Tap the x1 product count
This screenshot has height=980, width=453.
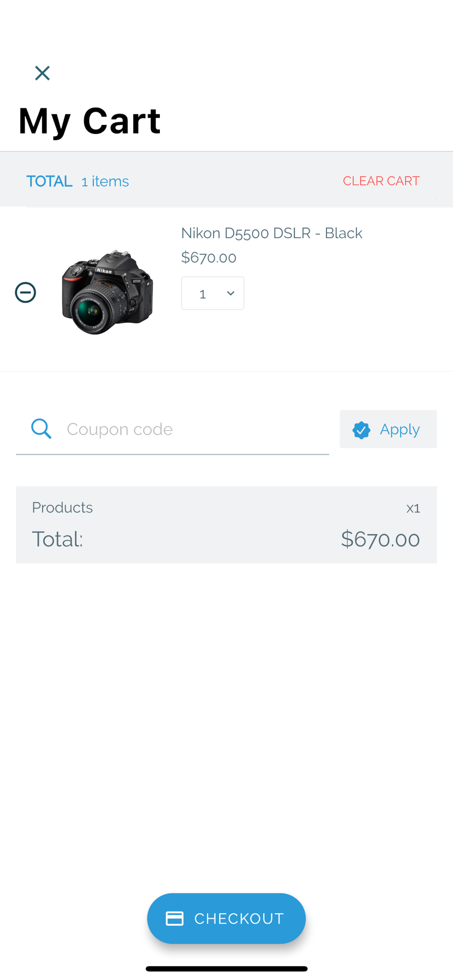click(413, 508)
